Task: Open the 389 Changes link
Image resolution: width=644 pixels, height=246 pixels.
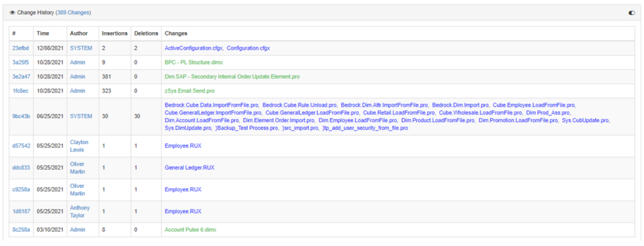Action: 73,13
